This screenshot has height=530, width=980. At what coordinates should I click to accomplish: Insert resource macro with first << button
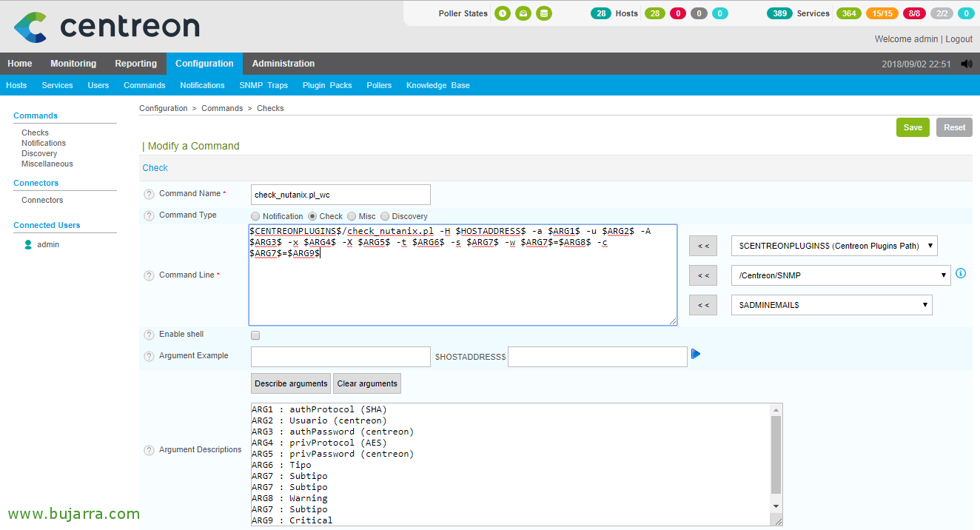coord(703,246)
